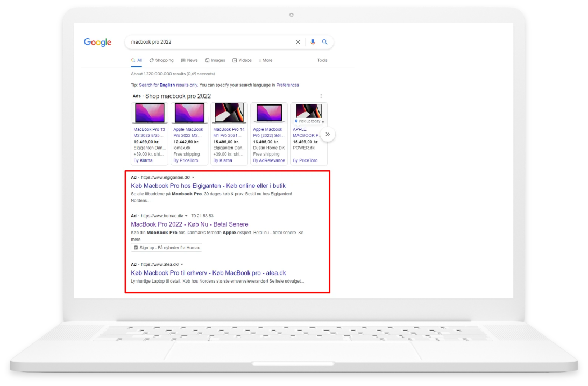The height and width of the screenshot is (386, 588).
Task: Expand the dropdown arrow beside elgiganten.dk URL
Action: tap(193, 177)
